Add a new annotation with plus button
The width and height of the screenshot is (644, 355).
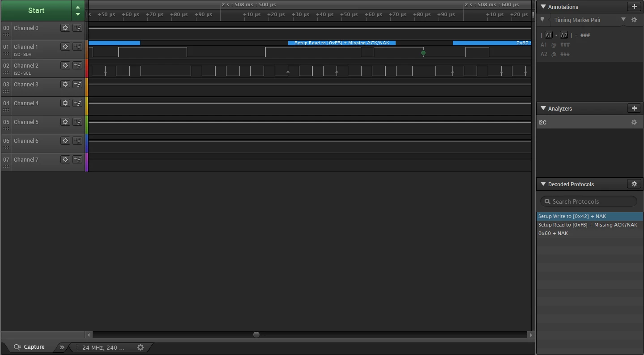point(634,7)
